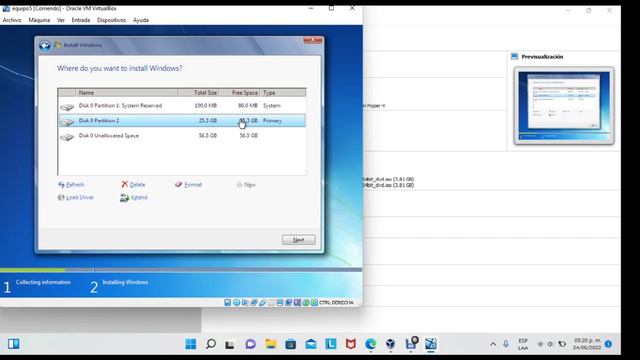Screen dimensions: 640x360
Task: Open the Ver menu
Action: tap(61, 20)
